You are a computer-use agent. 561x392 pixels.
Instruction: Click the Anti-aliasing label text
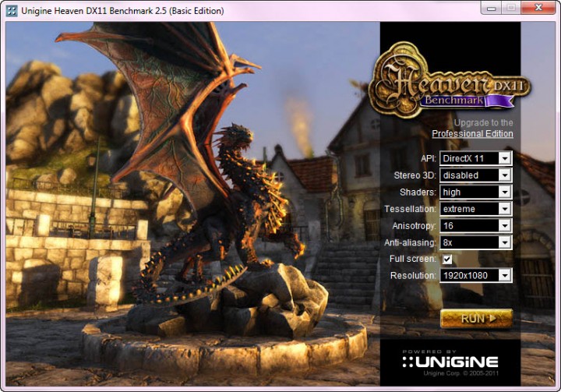[410, 242]
